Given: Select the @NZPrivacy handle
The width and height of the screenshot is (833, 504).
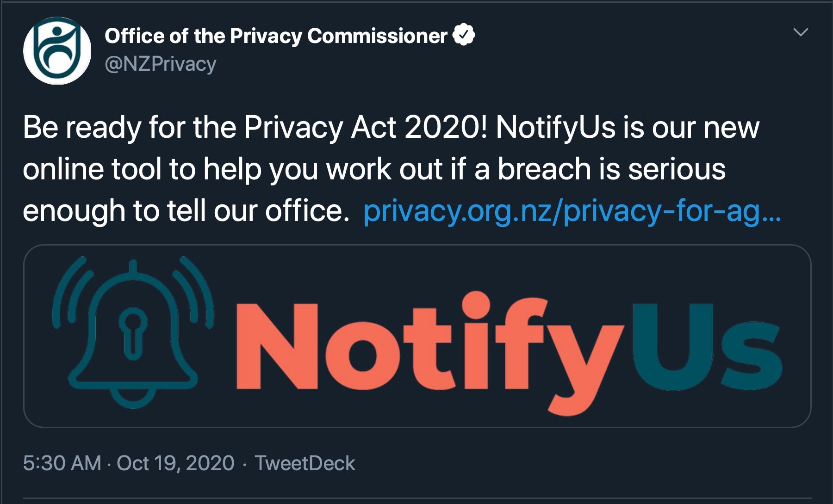Looking at the screenshot, I should [x=160, y=64].
